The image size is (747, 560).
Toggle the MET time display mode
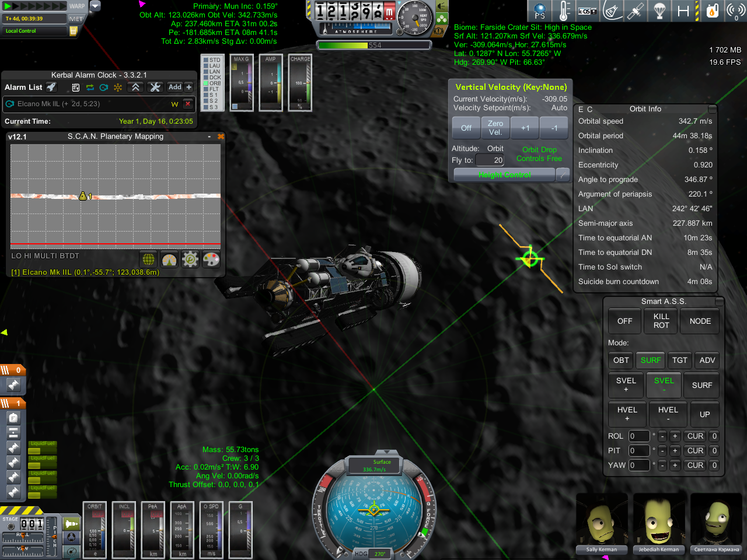point(76,19)
